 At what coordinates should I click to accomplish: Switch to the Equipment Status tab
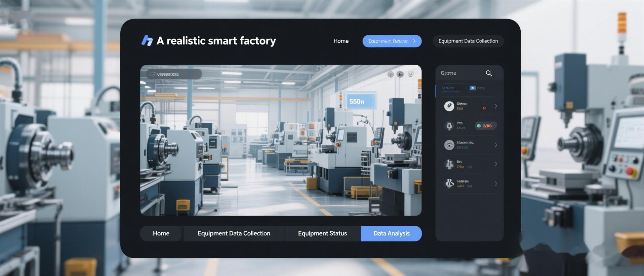pos(322,233)
